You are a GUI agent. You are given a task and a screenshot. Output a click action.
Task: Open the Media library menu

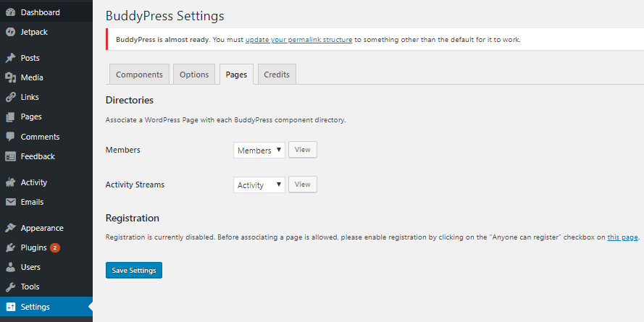tap(32, 77)
